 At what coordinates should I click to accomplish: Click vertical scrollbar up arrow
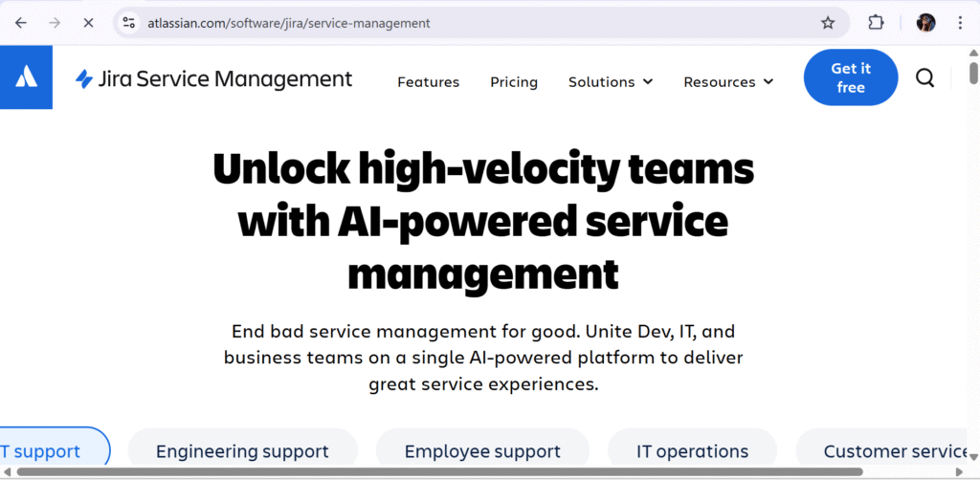point(973,52)
